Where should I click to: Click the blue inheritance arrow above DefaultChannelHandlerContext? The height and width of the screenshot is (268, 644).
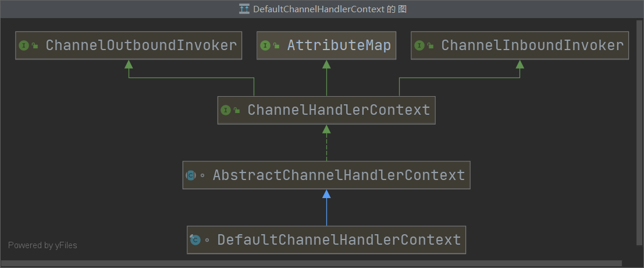[x=326, y=194]
